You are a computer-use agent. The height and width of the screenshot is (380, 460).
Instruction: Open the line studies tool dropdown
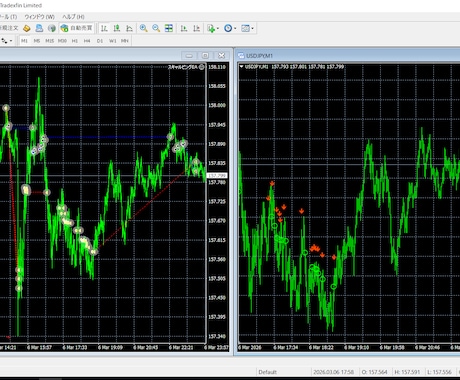point(6,41)
